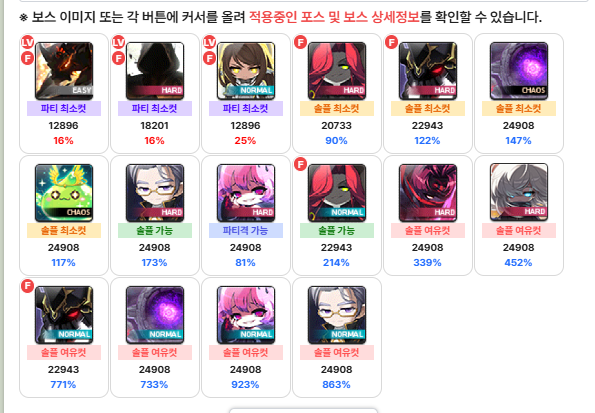
Task: Click 솔플 여유컷 button above 923%
Action: coord(246,353)
